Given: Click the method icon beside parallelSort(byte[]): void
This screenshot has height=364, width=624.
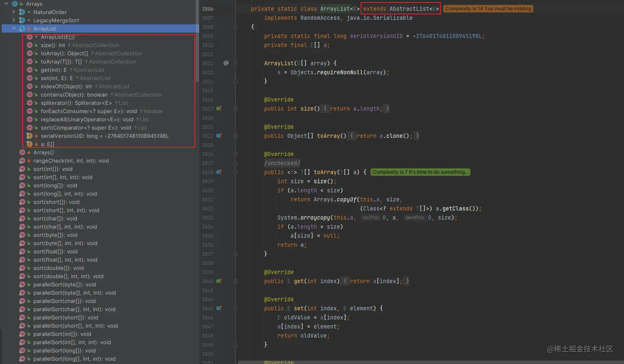Looking at the screenshot, I should pos(22,284).
